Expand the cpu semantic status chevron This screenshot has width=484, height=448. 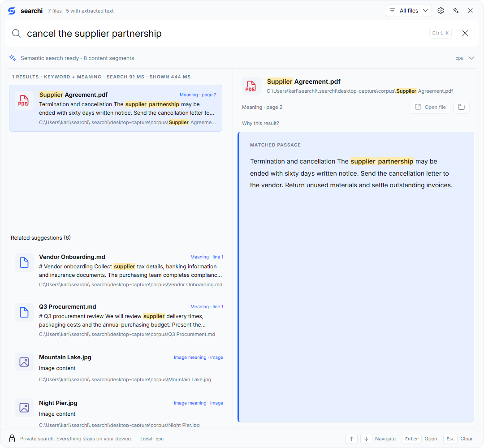(471, 58)
